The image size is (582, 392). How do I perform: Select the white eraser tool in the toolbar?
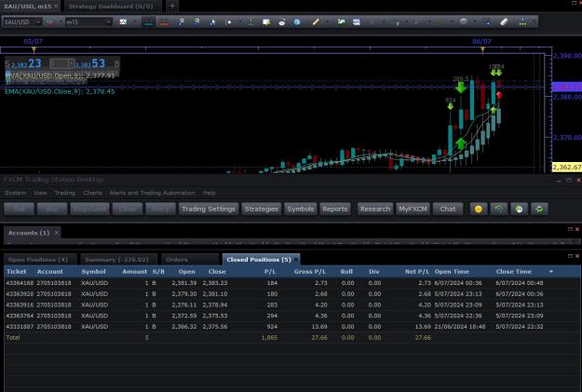[504, 22]
